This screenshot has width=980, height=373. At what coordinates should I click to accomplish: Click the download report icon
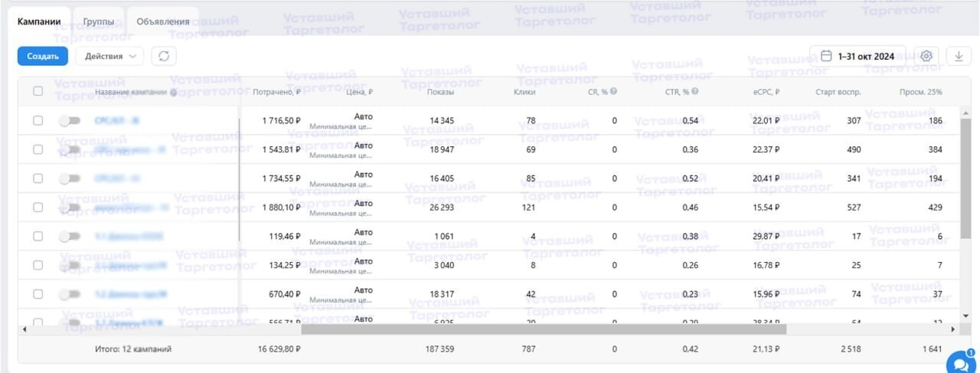pos(958,56)
